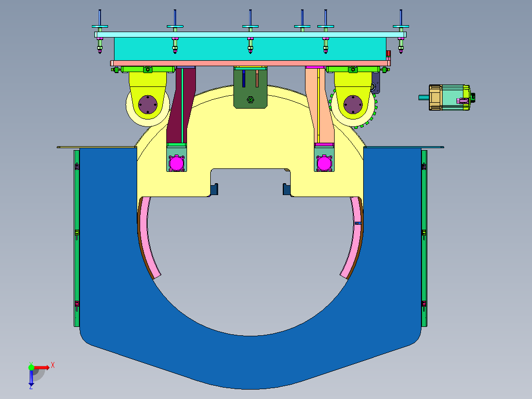This screenshot has height=399, width=532.
Task: Select the servo motor beside the assembly
Action: pos(447,97)
